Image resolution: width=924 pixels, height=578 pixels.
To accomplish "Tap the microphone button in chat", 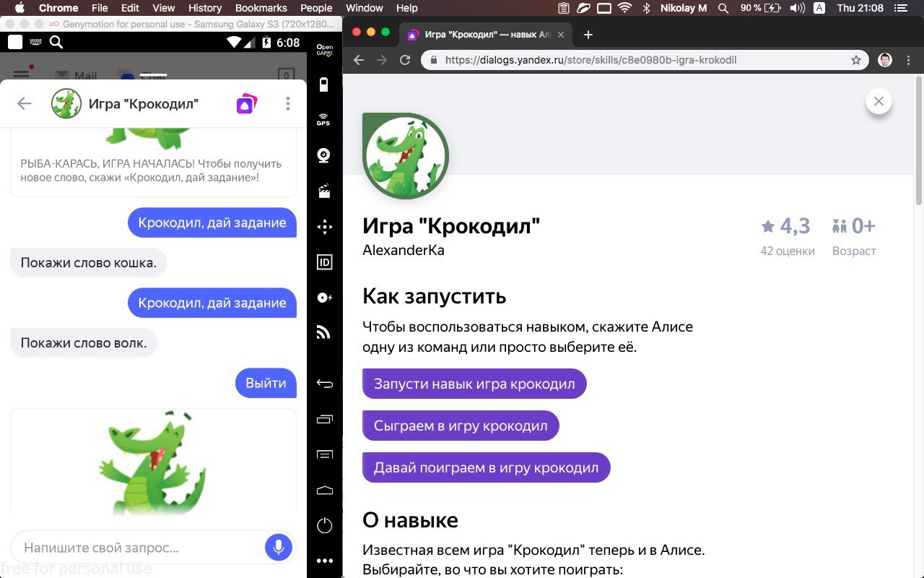I will pos(278,547).
